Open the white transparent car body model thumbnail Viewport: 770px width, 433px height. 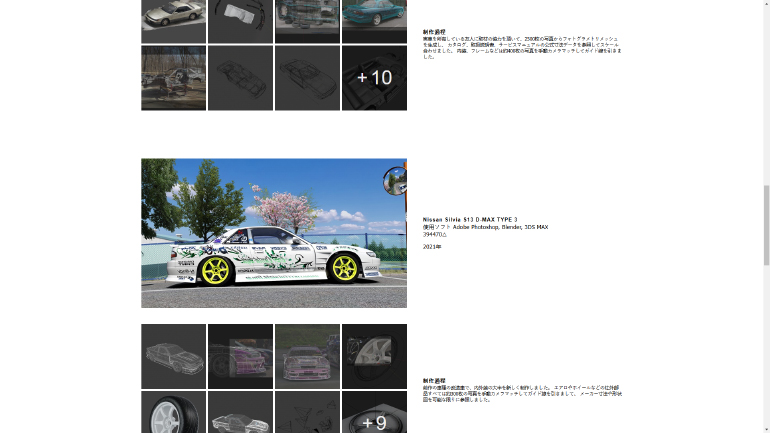(x=241, y=412)
